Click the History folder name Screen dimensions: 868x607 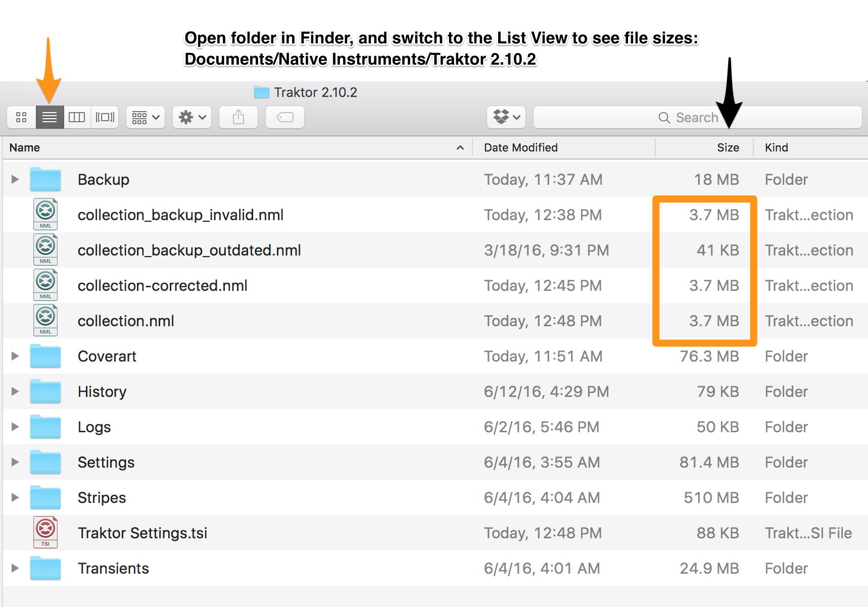tap(102, 392)
